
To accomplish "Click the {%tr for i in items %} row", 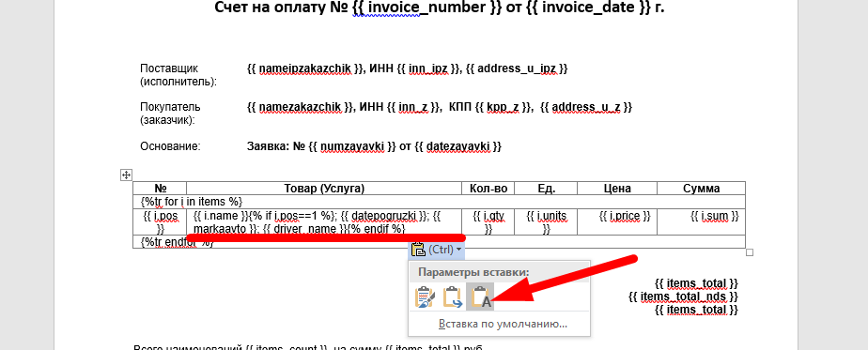I will pyautogui.click(x=440, y=201).
